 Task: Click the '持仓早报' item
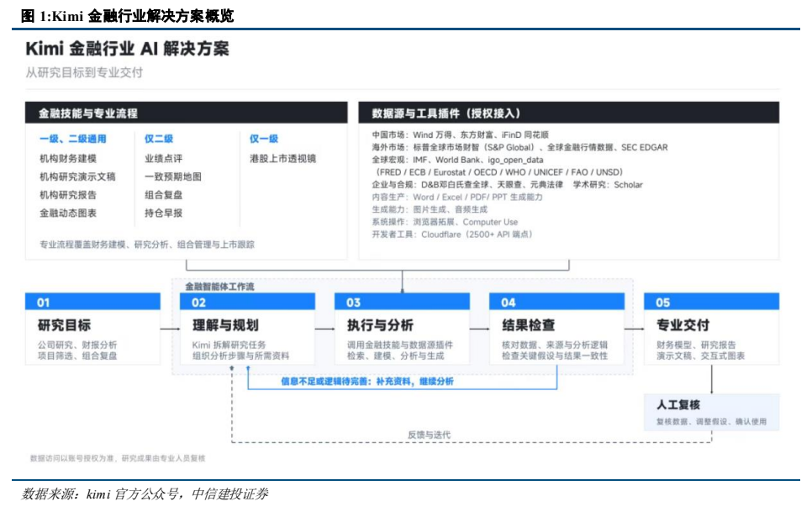pyautogui.click(x=164, y=213)
